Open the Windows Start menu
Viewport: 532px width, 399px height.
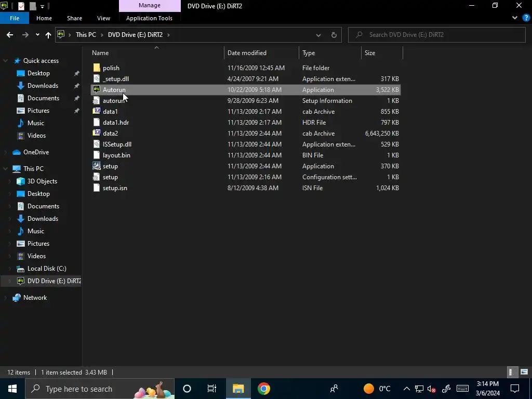(12, 389)
